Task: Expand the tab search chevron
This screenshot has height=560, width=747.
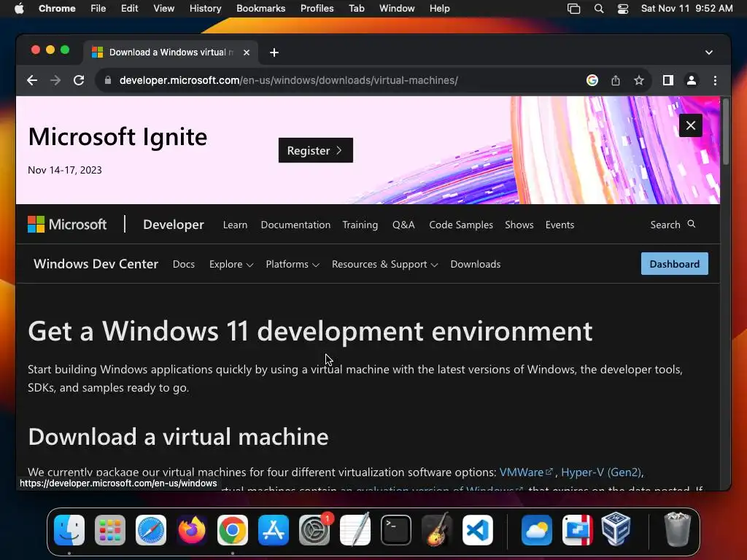Action: (x=709, y=52)
